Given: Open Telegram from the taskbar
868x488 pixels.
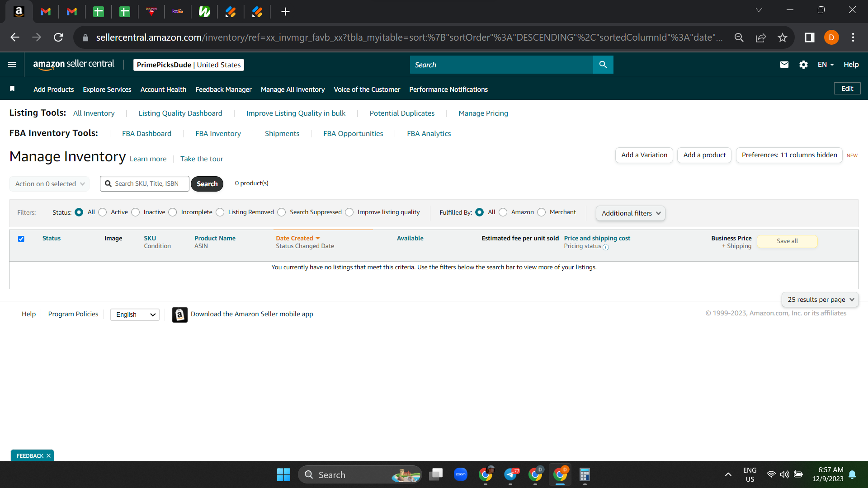Looking at the screenshot, I should [511, 474].
